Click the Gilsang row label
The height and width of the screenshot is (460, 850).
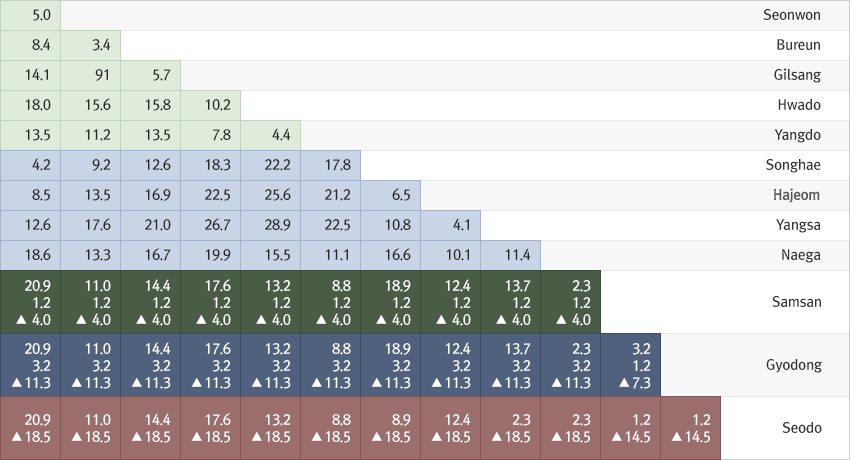click(x=796, y=75)
